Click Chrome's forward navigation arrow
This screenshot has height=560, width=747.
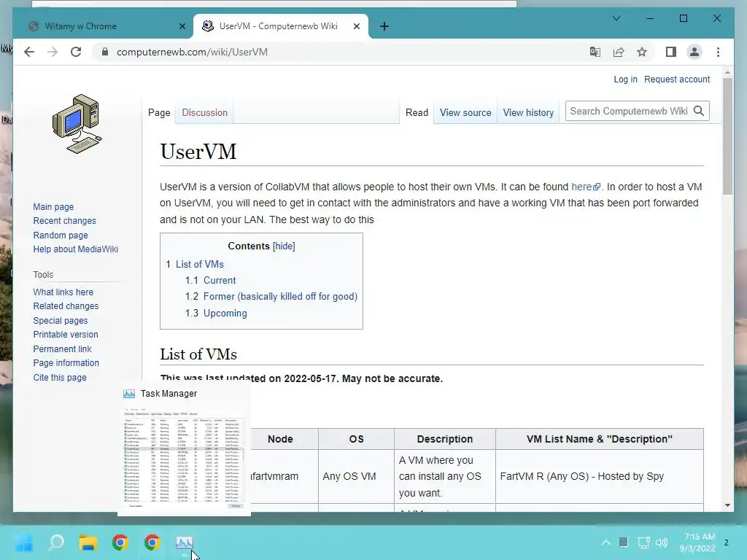(53, 52)
